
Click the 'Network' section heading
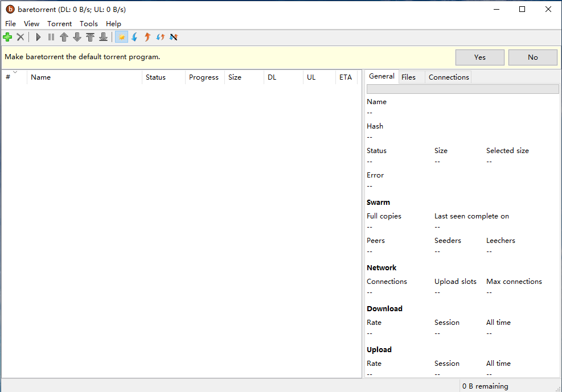(x=381, y=268)
